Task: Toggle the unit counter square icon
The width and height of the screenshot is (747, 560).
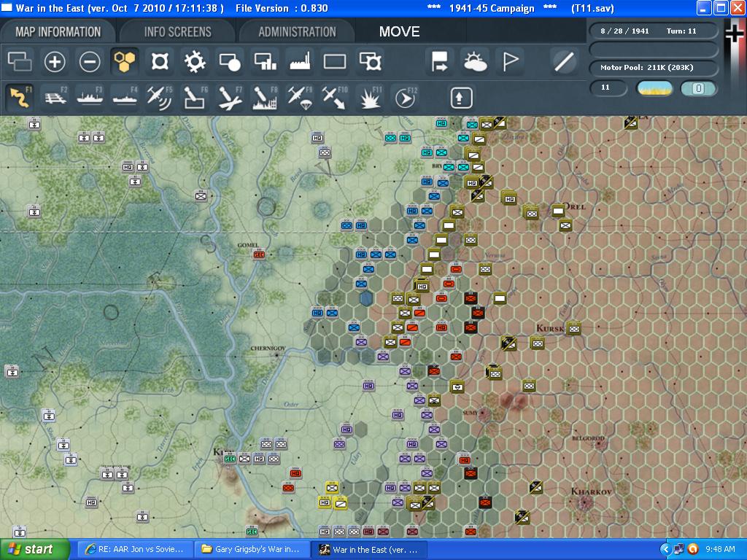Action: 160,62
